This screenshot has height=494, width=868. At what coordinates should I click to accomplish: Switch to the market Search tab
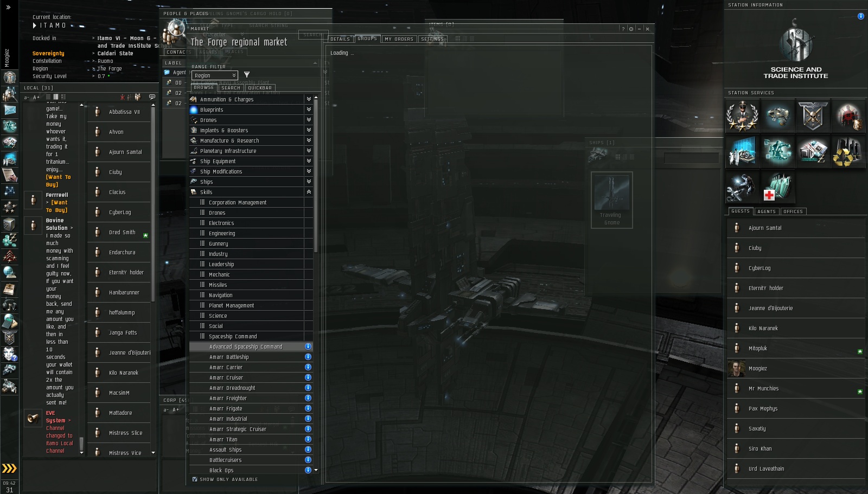pyautogui.click(x=231, y=88)
